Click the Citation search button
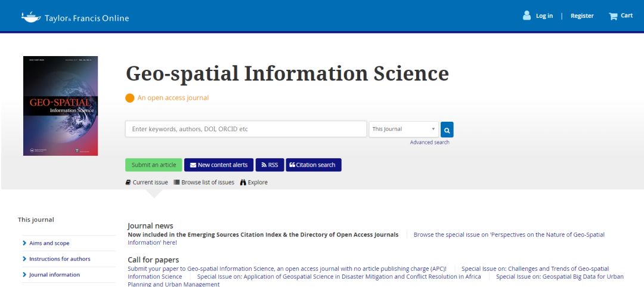The width and height of the screenshot is (644, 287). tap(314, 165)
